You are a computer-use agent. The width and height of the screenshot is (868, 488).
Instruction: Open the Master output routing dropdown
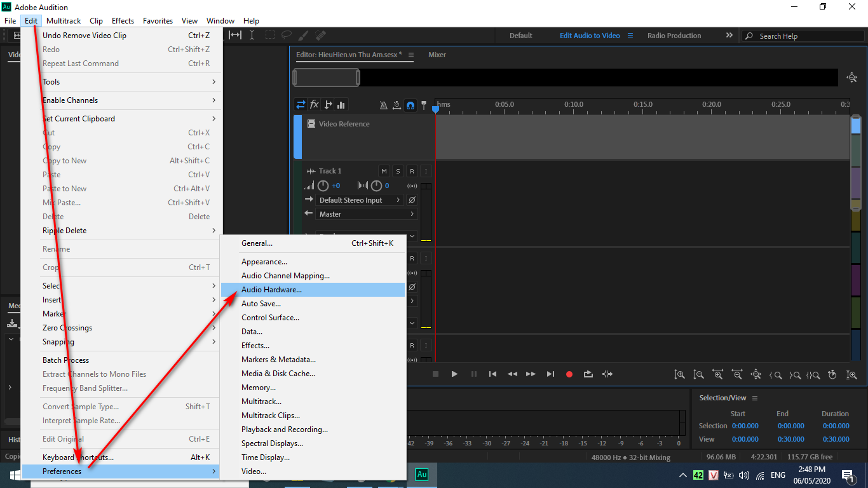367,214
